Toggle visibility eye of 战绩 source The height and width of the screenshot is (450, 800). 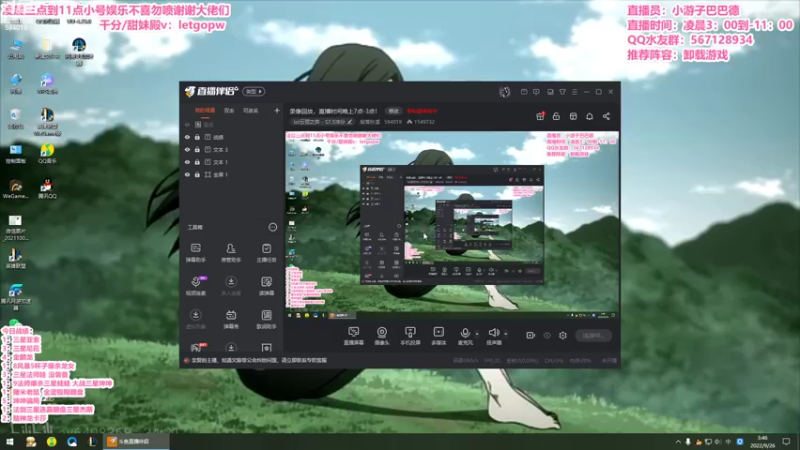click(187, 137)
